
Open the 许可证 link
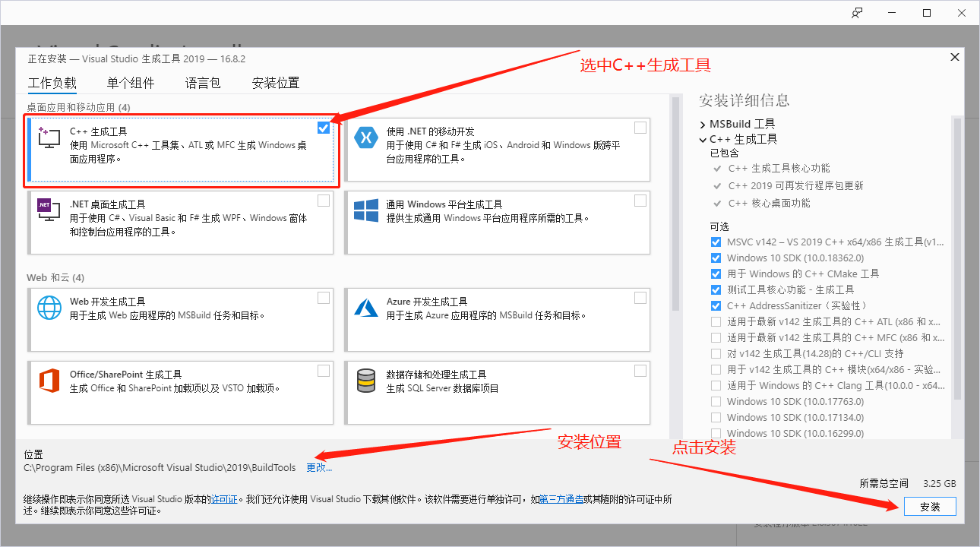coord(224,499)
